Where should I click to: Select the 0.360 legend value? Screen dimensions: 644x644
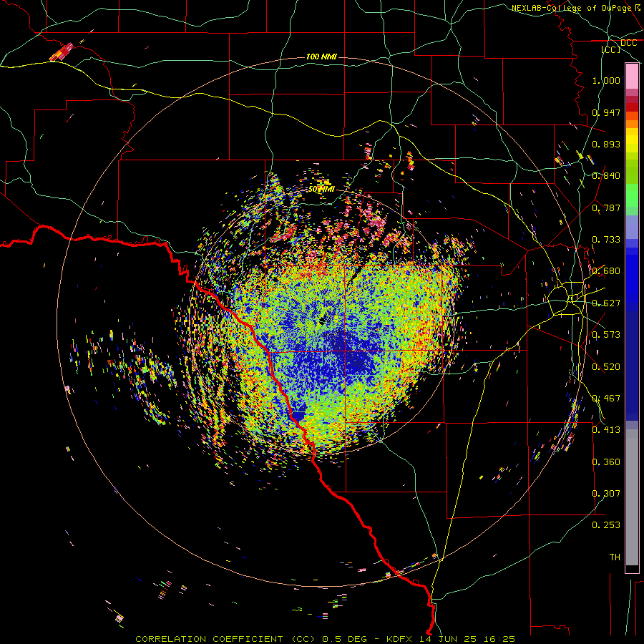coord(606,462)
